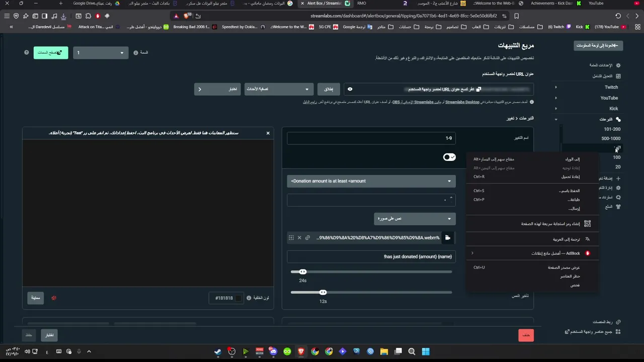Open the Streamlabs Desktop link
The height and width of the screenshot is (362, 644).
pyautogui.click(x=462, y=102)
